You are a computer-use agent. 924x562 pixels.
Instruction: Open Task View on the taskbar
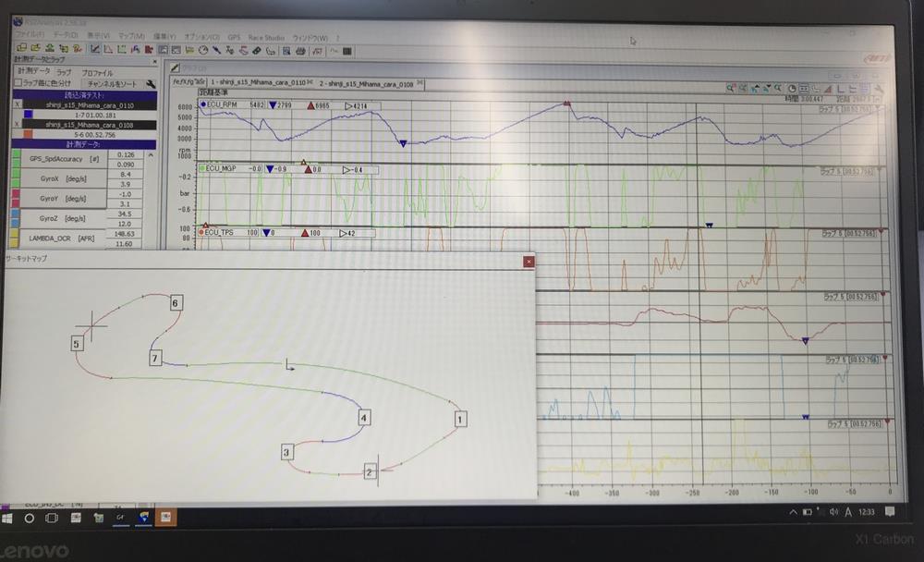(x=52, y=519)
